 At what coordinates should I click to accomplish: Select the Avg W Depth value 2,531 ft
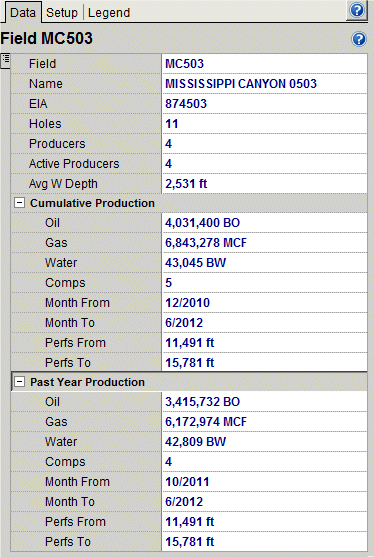[x=186, y=184]
